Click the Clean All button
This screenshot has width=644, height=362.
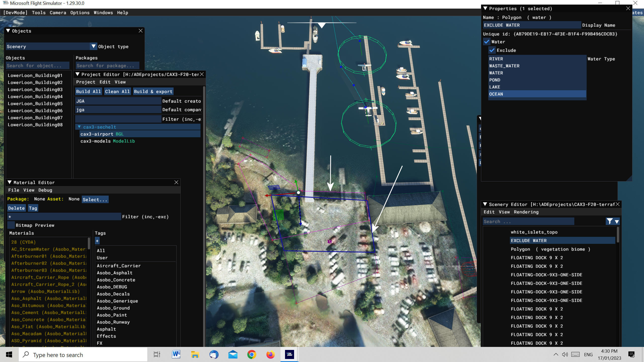(x=117, y=92)
